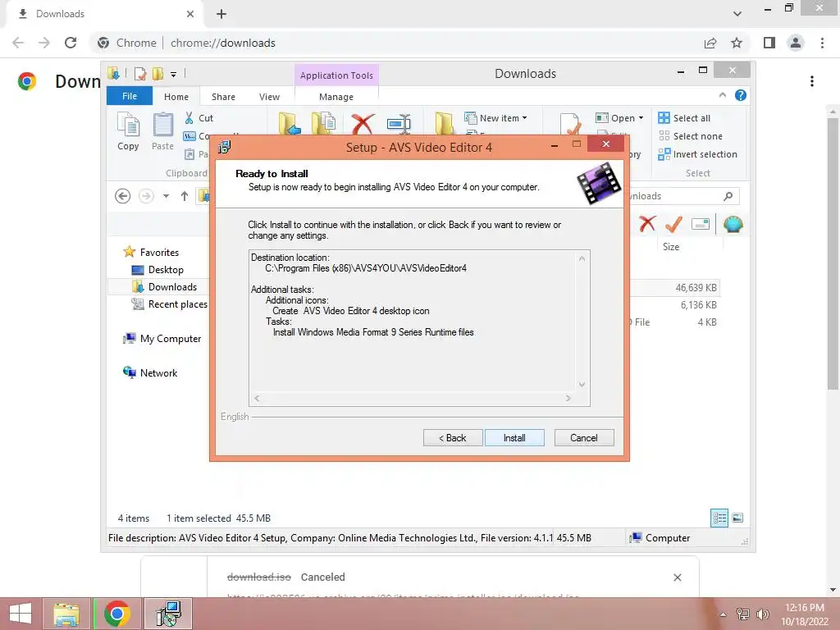840x630 pixels.
Task: Click the email toolbar icon beside checkmark
Action: [701, 224]
